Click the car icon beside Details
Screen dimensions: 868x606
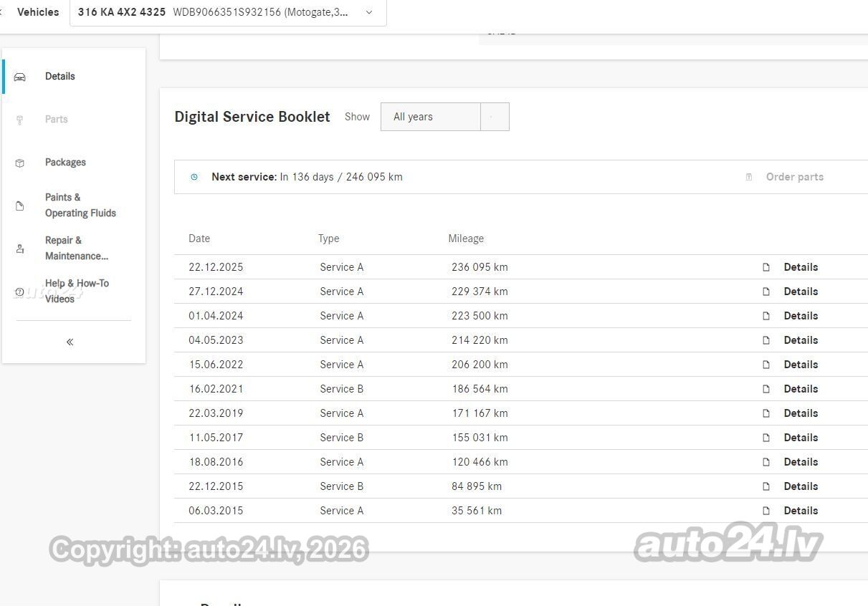(20, 77)
